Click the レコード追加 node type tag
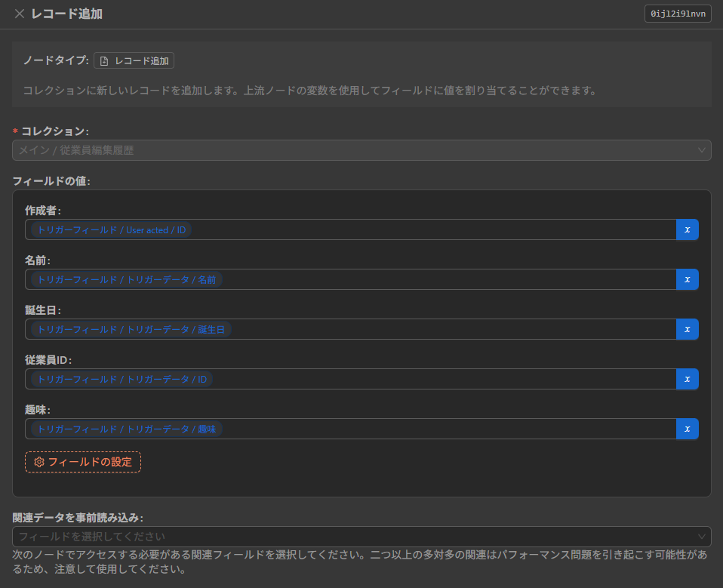723x588 pixels. [x=134, y=60]
